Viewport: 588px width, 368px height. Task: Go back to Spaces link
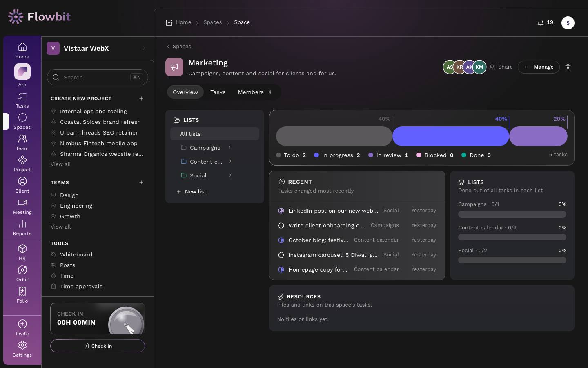tap(179, 47)
